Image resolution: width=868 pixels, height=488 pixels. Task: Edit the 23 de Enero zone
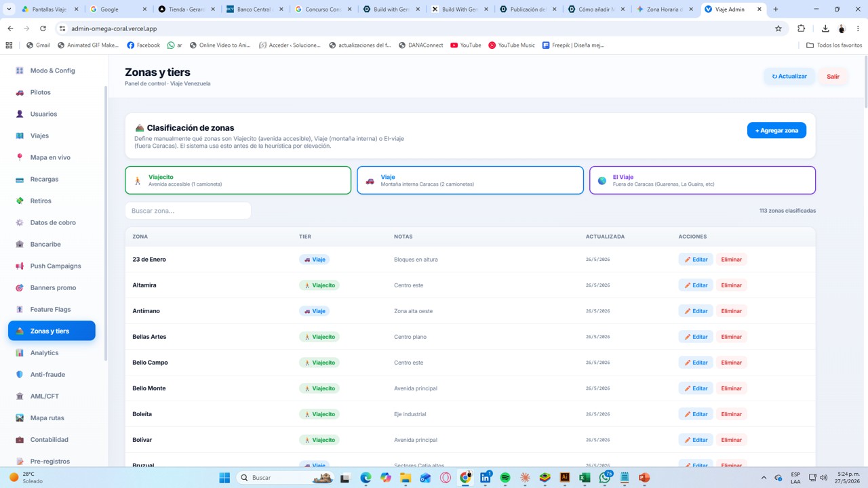pos(696,260)
